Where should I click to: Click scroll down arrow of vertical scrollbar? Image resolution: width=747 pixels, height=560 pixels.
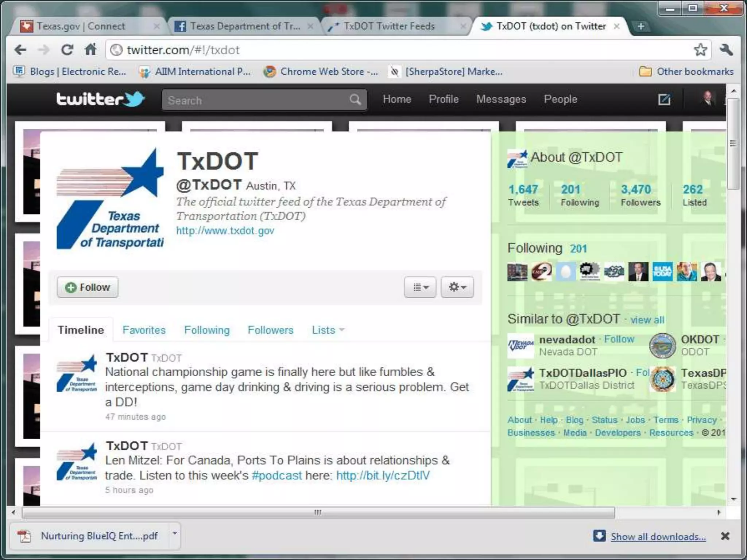[x=734, y=499]
